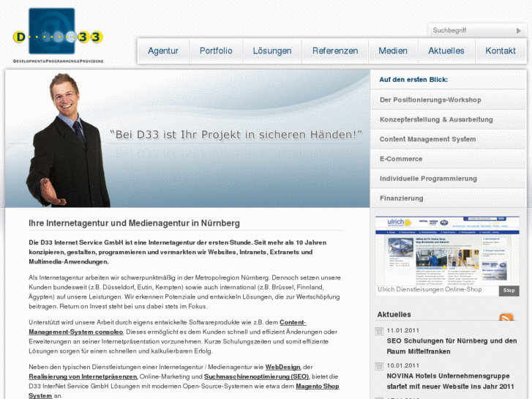Focus the Suchbegriff search field
This screenshot has height=399, width=532.
[x=472, y=31]
